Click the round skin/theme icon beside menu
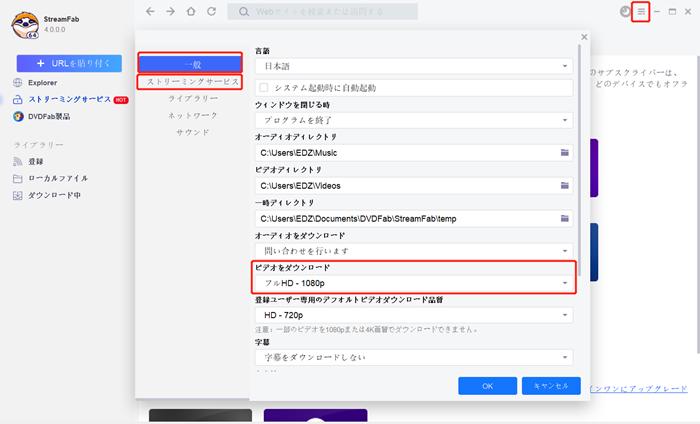This screenshot has height=424, width=700. pos(625,12)
